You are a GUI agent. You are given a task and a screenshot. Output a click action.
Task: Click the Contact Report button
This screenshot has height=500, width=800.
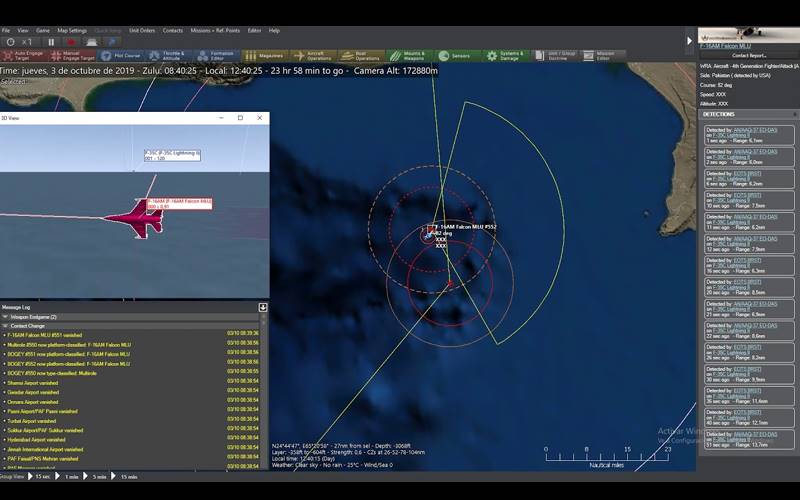click(x=748, y=55)
